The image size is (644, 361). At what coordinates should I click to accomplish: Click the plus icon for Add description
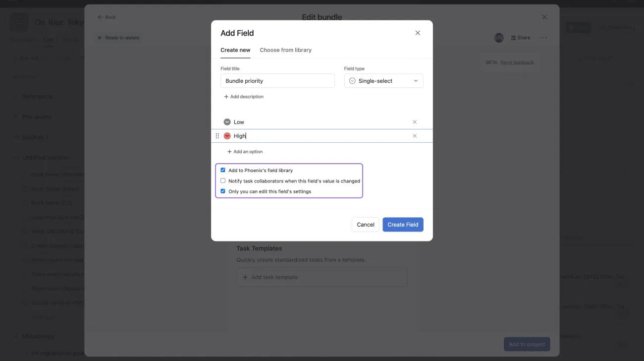pos(226,97)
